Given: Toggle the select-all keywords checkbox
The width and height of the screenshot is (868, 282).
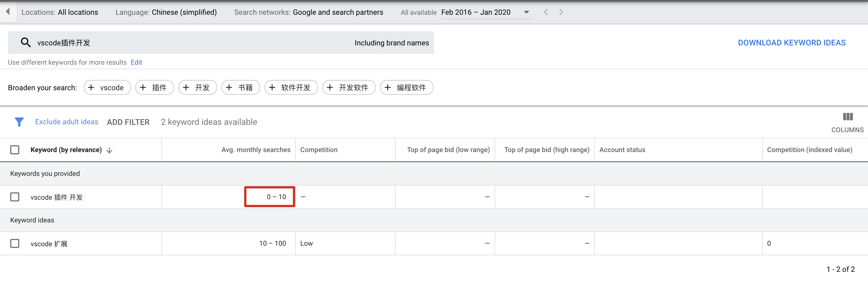Looking at the screenshot, I should click(x=15, y=150).
